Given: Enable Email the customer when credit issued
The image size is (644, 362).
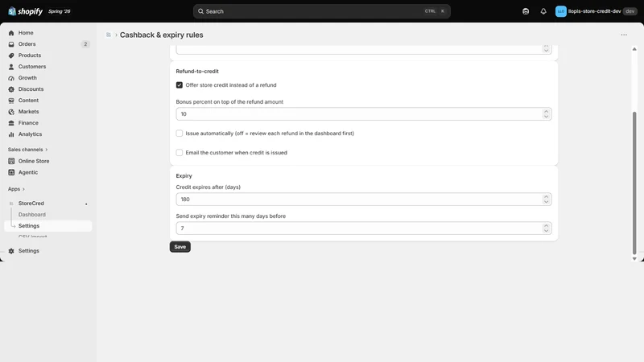Looking at the screenshot, I should [x=180, y=153].
